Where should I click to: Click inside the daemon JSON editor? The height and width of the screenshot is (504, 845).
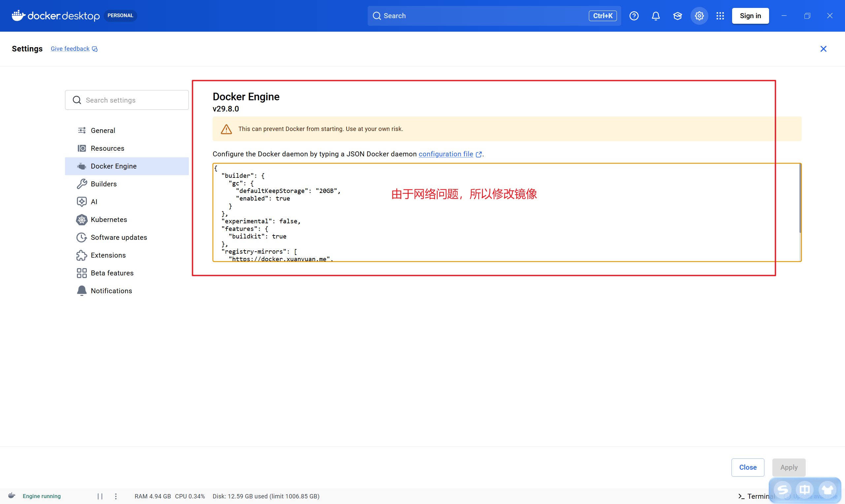(x=506, y=212)
